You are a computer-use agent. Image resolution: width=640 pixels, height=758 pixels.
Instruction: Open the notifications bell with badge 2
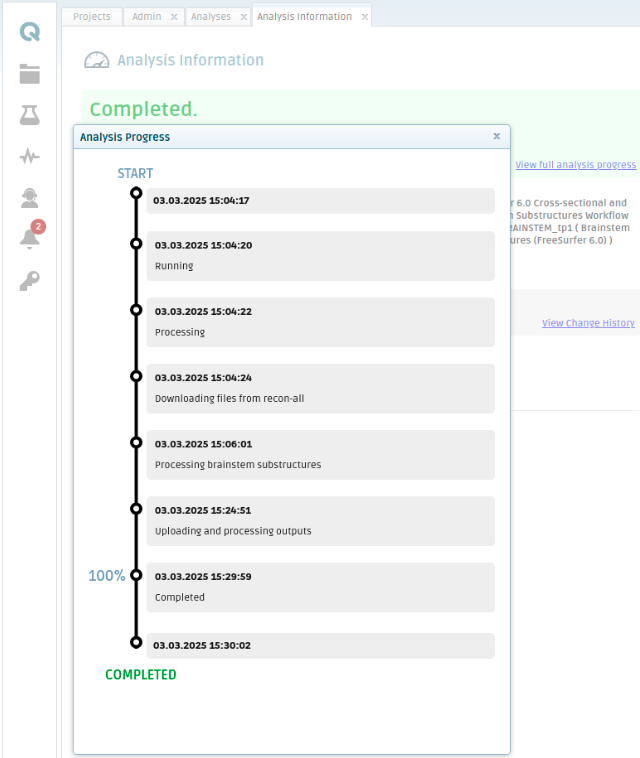point(30,238)
